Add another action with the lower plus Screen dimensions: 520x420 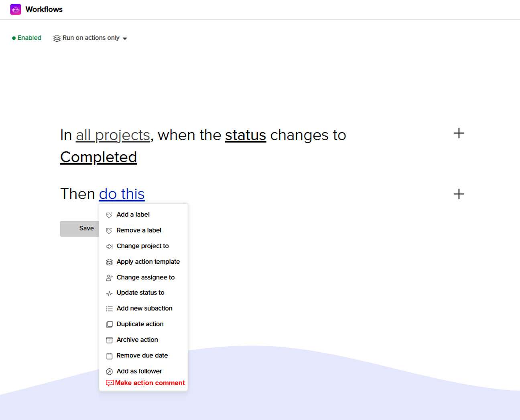tap(459, 194)
